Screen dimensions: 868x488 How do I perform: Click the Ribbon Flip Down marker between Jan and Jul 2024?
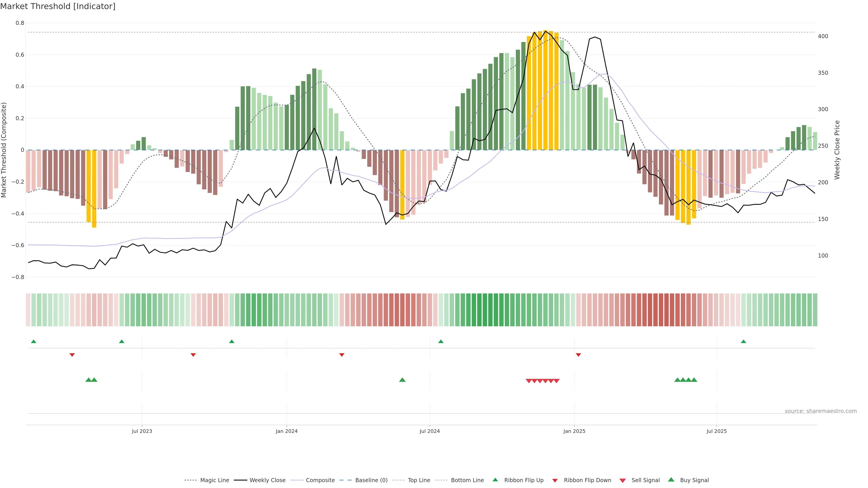tap(342, 355)
